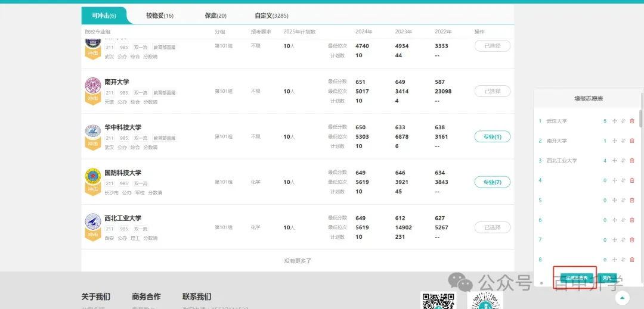The height and width of the screenshot is (309, 644).
Task: Click the 联系我们 footer heading
Action: point(197,296)
